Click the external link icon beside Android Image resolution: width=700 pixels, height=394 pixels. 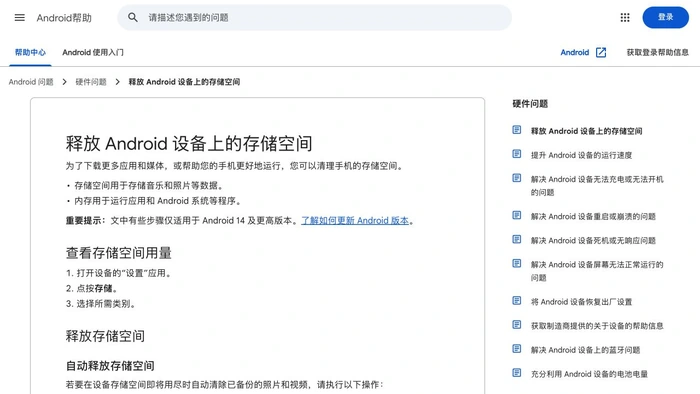click(601, 52)
